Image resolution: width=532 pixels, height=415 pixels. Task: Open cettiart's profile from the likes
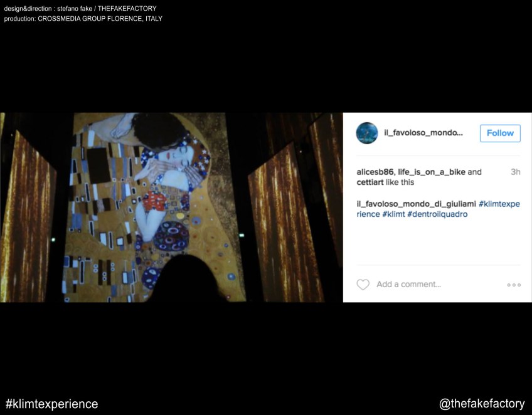pos(371,182)
